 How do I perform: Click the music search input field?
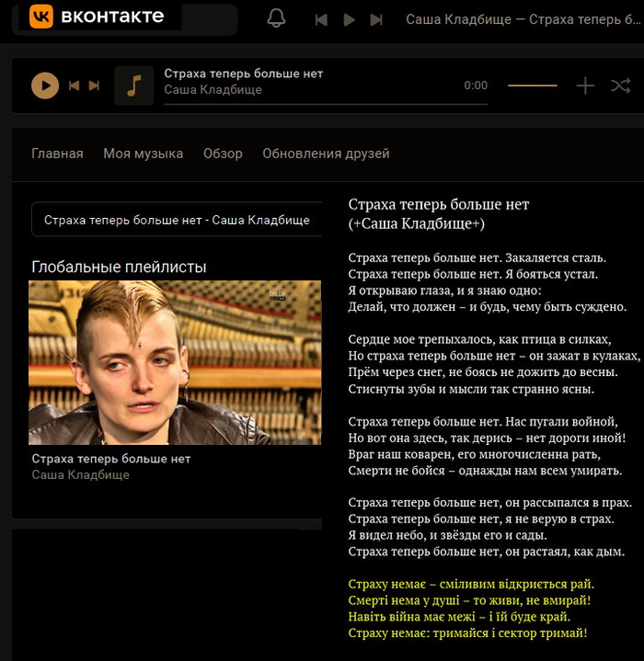(x=177, y=221)
